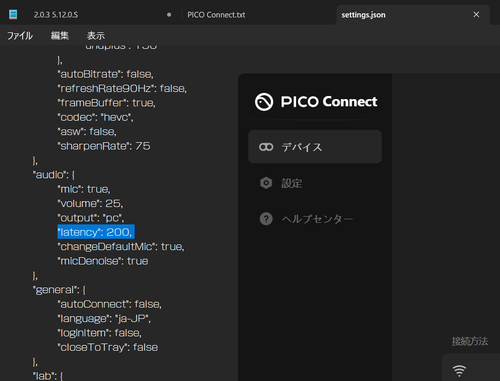The width and height of the screenshot is (500, 381).
Task: Click the Wi-Fi connection icon
Action: [x=459, y=370]
